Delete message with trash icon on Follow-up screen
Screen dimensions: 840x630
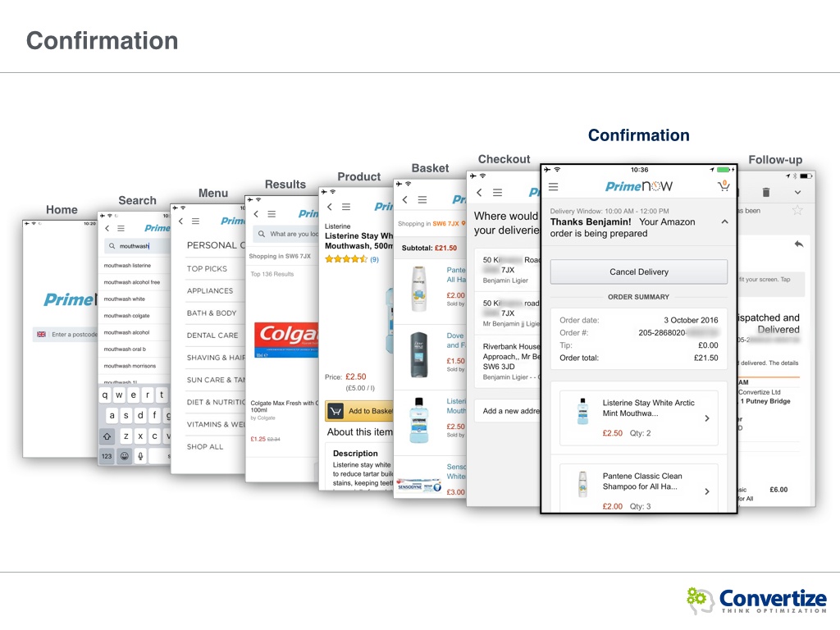click(766, 192)
